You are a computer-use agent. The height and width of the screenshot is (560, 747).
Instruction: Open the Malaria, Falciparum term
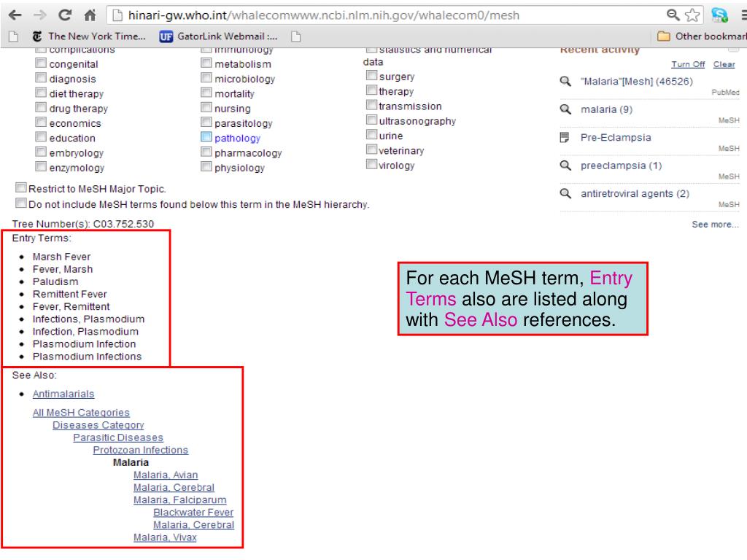pyautogui.click(x=179, y=500)
